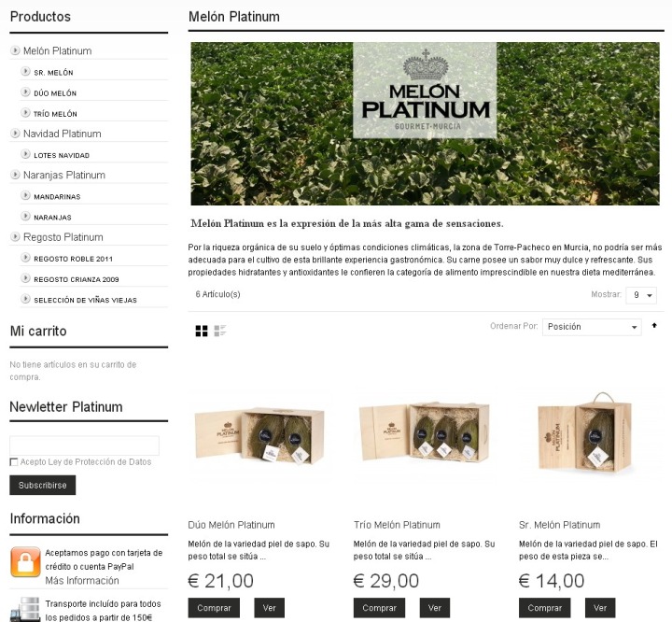Click arrow bullet beside Regosto Platinum
672x622 pixels.
[x=15, y=237]
